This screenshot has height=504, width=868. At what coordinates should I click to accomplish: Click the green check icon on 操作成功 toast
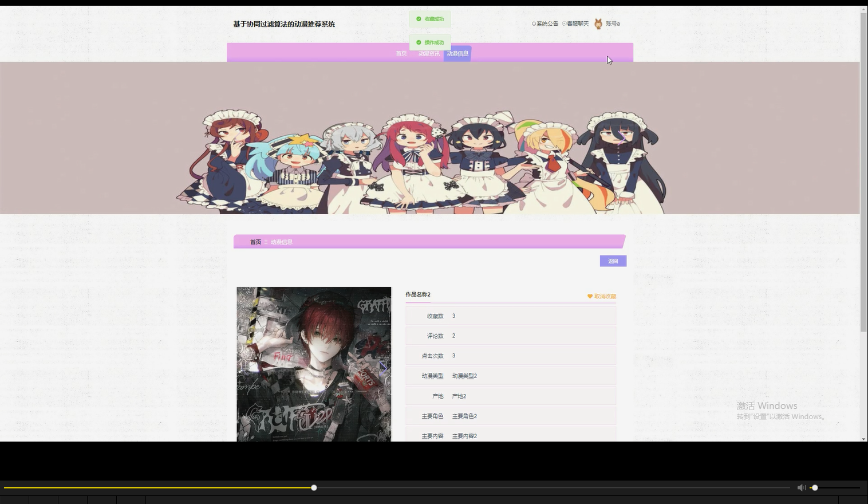419,42
